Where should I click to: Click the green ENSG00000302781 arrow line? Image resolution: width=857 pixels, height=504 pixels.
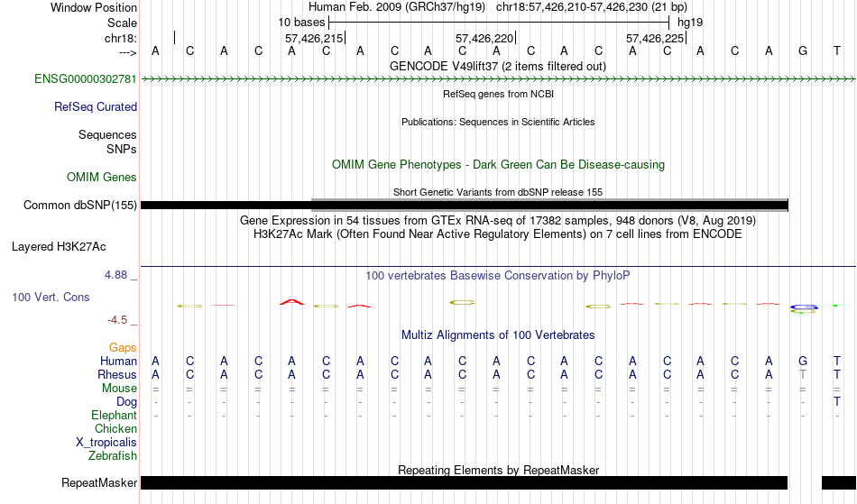499,79
